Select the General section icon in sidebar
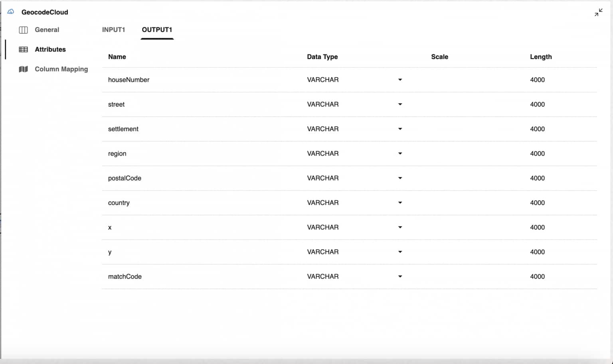This screenshot has width=613, height=364. point(23,30)
